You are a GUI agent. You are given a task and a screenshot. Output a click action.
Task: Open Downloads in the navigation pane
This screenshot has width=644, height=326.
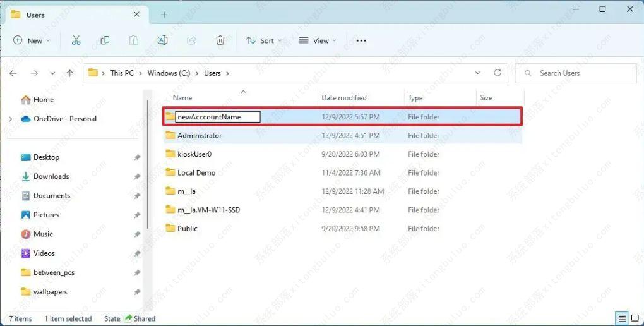[51, 176]
